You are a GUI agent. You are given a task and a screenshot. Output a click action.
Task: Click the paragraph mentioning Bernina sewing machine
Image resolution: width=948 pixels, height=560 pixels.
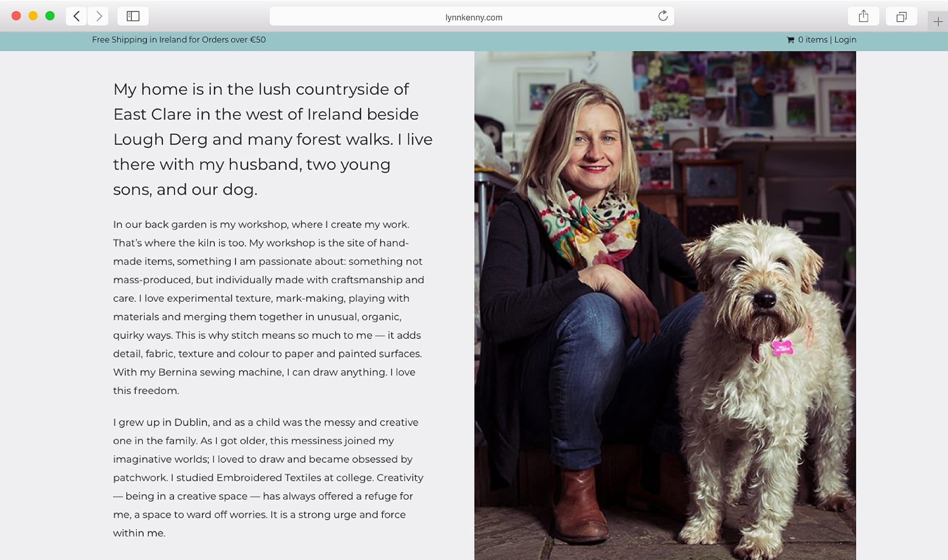coord(268,308)
